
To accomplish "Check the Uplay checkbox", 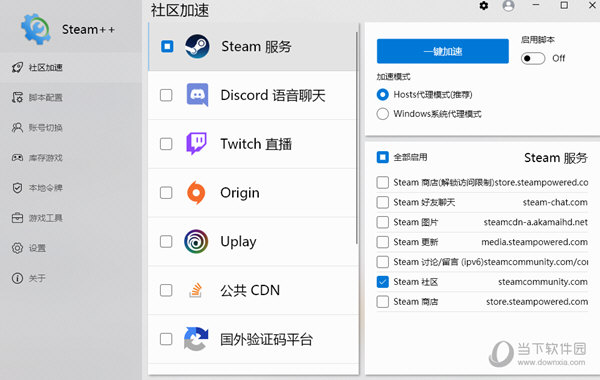I will (x=166, y=241).
